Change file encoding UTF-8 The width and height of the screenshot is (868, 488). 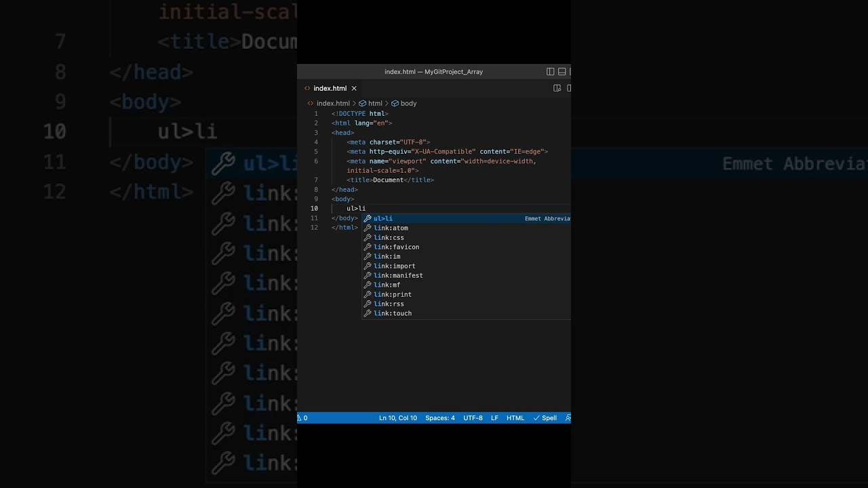click(x=473, y=418)
